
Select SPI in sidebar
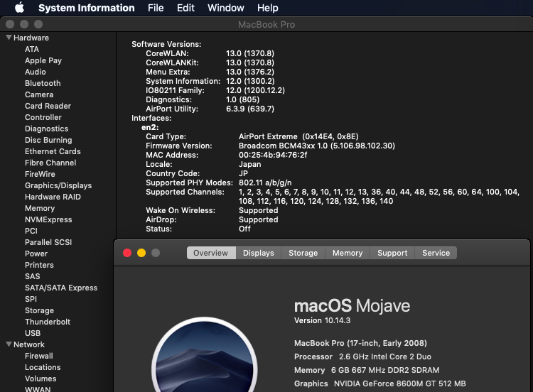pyautogui.click(x=31, y=299)
